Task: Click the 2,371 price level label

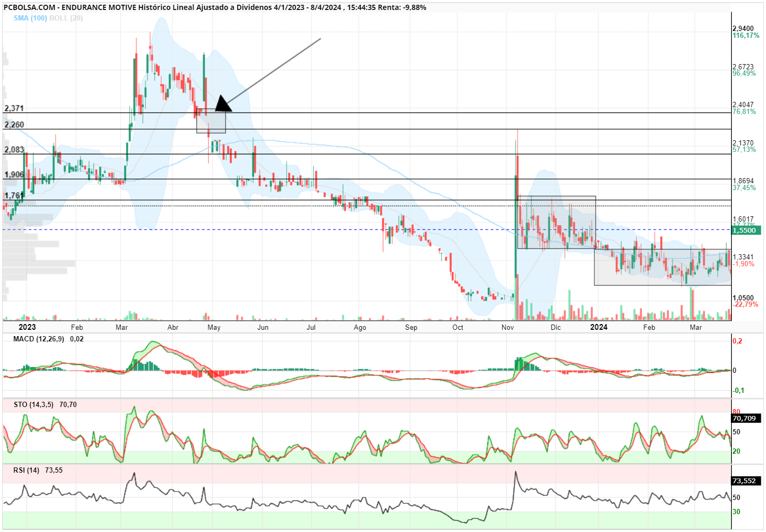Action: pos(14,108)
